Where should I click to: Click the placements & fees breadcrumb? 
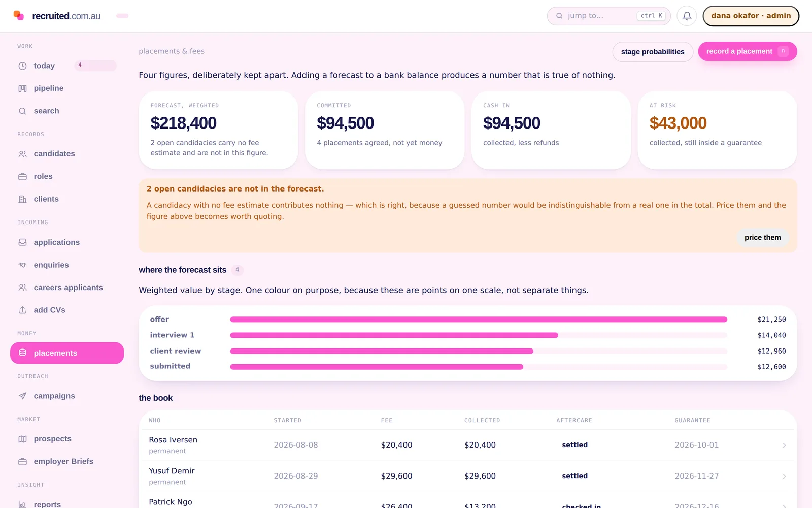tap(172, 51)
